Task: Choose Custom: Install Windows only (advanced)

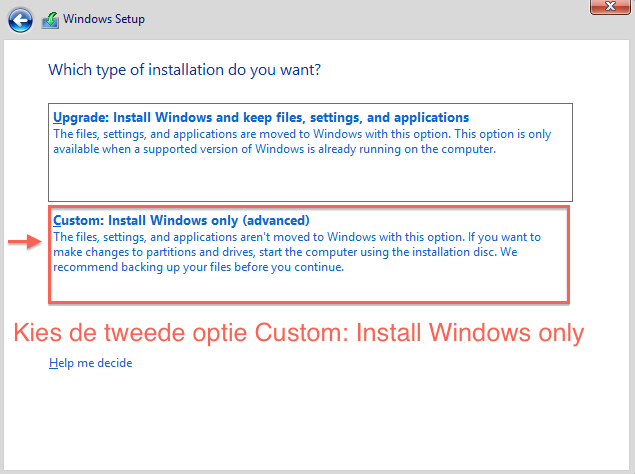Action: [x=181, y=220]
